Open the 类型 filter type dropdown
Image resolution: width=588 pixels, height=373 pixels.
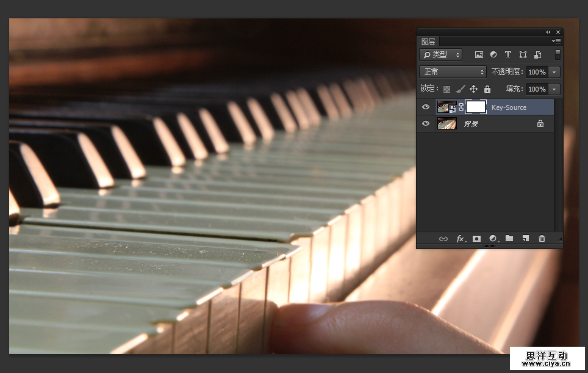click(x=441, y=54)
